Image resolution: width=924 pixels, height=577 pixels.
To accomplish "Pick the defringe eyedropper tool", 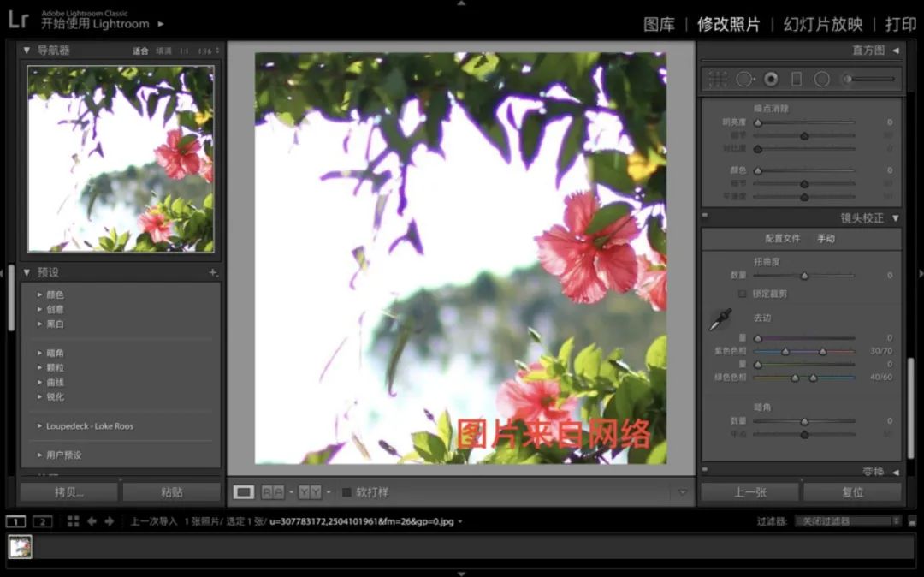I will (720, 320).
